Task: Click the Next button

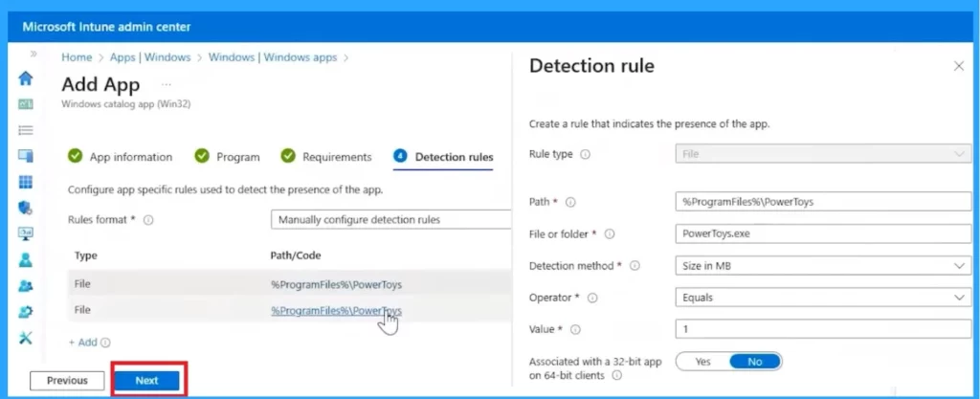Action: (146, 380)
